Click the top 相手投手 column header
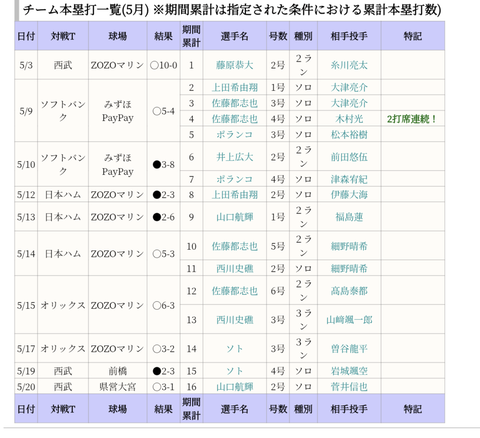480x438 pixels. (349, 36)
